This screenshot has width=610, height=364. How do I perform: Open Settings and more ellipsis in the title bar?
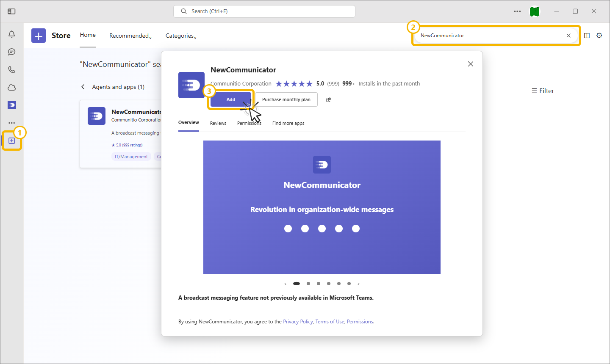pyautogui.click(x=517, y=11)
